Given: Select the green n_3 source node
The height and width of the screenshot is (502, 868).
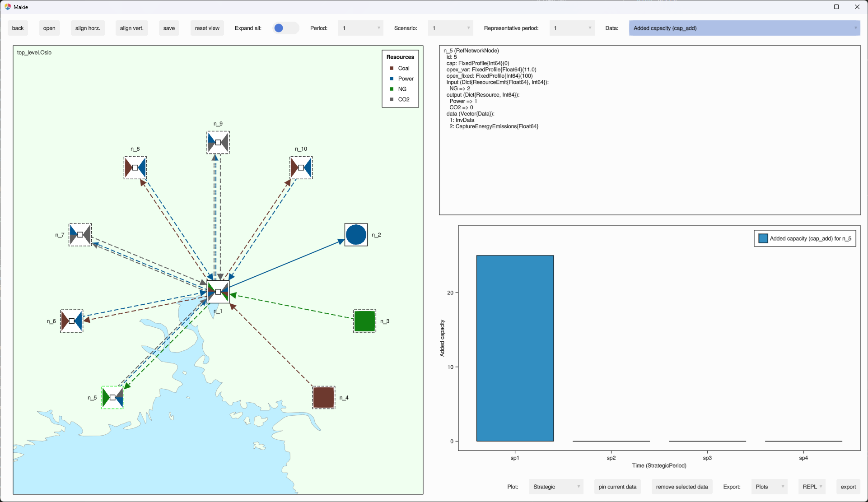Looking at the screenshot, I should tap(364, 321).
